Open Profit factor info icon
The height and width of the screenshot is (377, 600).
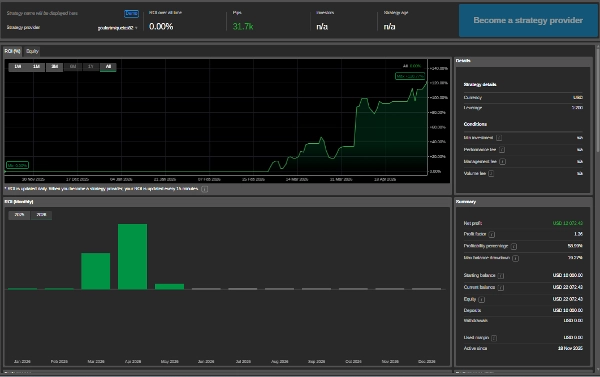click(492, 234)
